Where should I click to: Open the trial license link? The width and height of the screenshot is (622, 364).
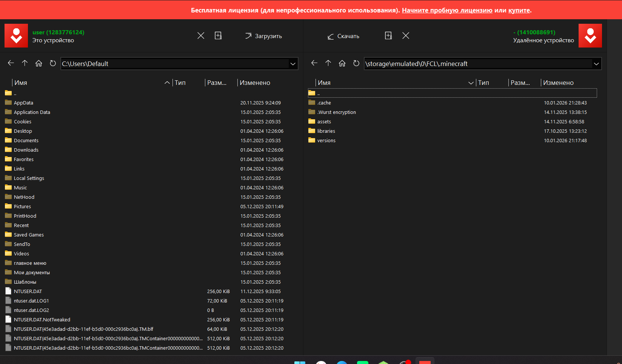click(447, 10)
